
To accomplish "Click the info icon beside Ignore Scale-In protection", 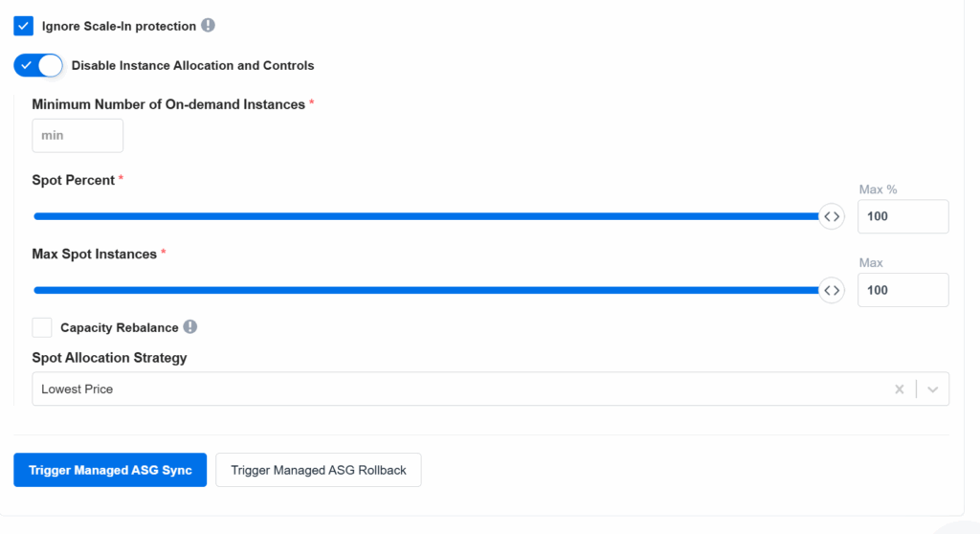I will pyautogui.click(x=209, y=26).
